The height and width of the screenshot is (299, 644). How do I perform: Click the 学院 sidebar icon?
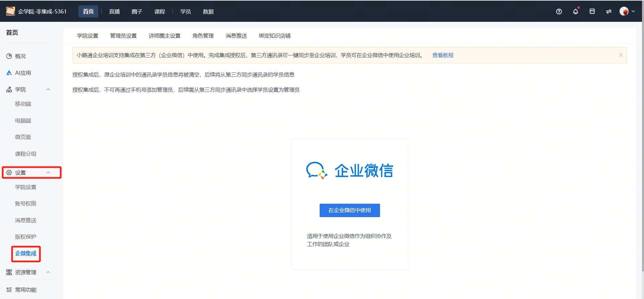coord(9,89)
